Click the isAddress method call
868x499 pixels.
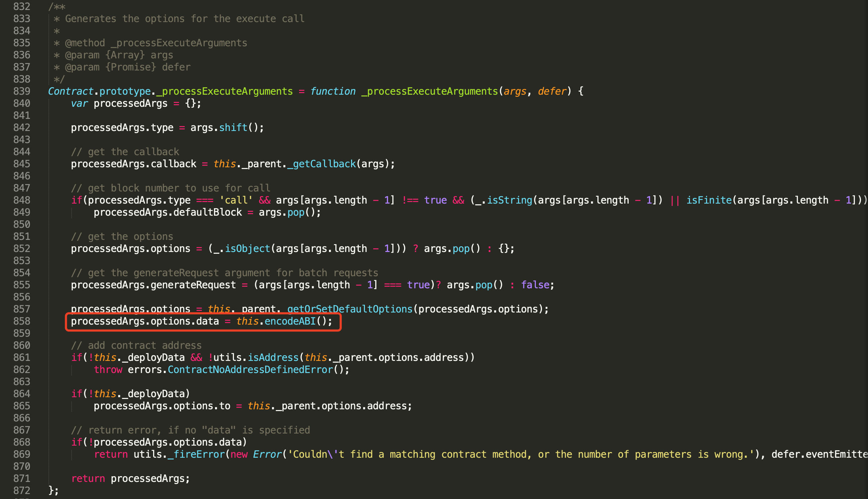(x=273, y=357)
